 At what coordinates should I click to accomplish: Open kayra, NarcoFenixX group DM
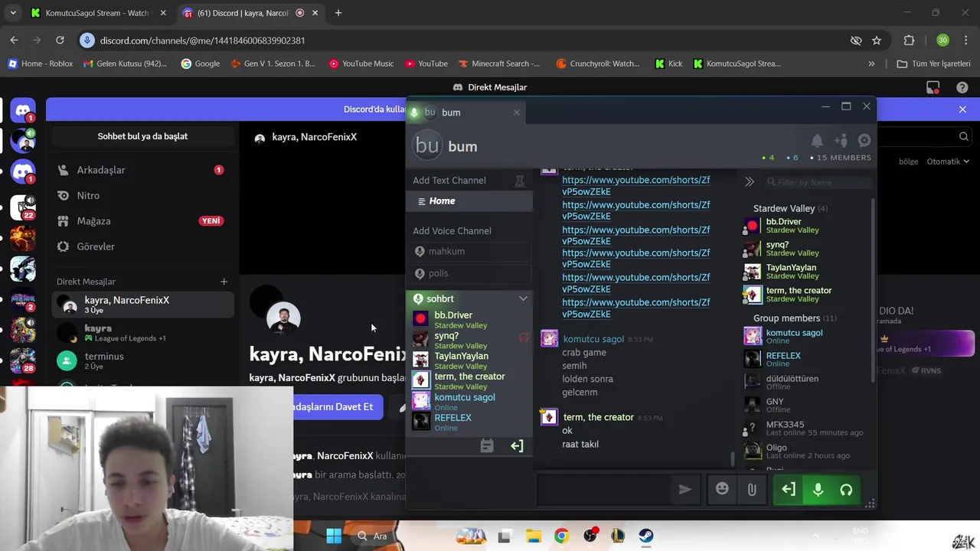[142, 305]
